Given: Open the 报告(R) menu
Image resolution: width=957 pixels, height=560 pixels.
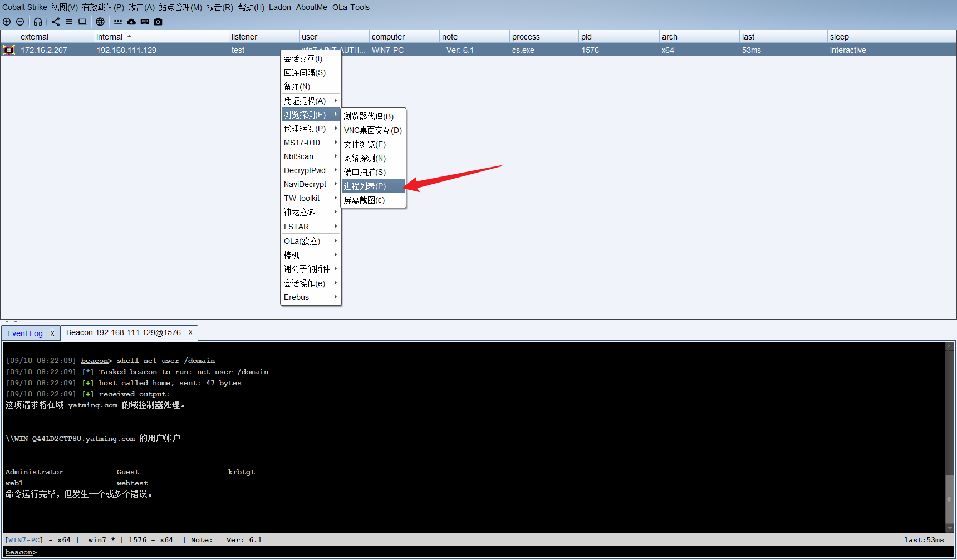Looking at the screenshot, I should point(219,7).
